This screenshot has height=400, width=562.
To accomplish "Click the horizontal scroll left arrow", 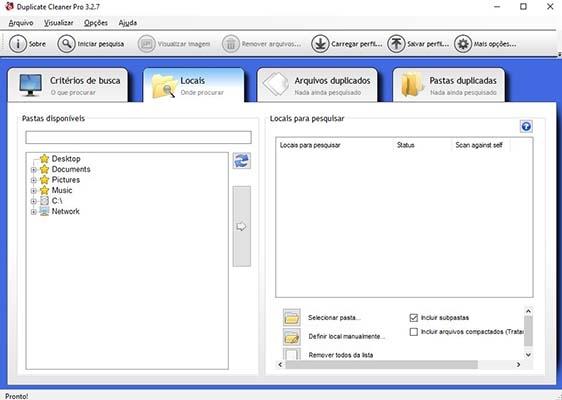I will click(x=280, y=365).
